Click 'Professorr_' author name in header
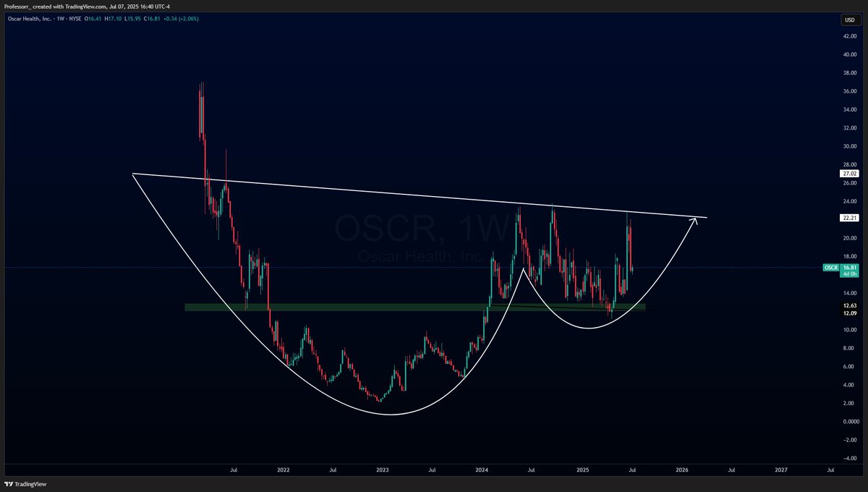The width and height of the screenshot is (868, 492). [x=17, y=5]
